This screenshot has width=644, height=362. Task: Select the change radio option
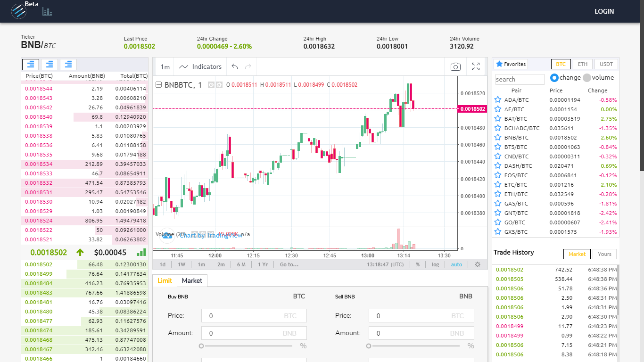click(554, 78)
